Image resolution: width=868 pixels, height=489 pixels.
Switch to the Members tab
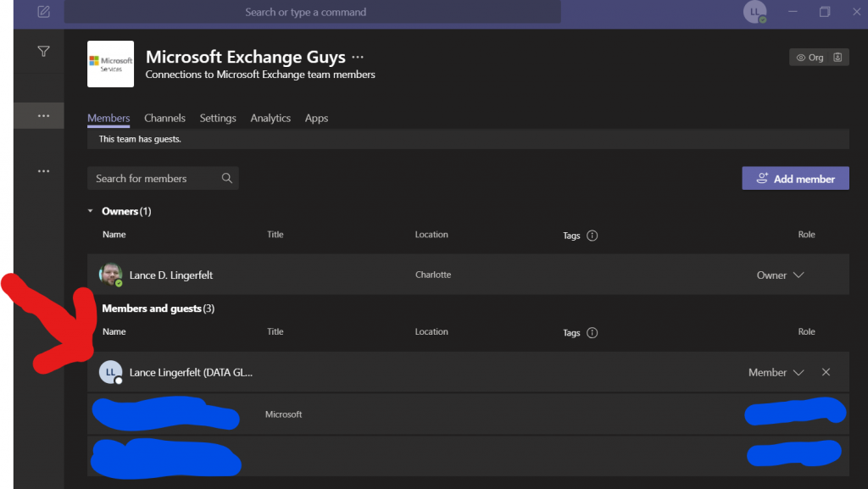point(108,118)
